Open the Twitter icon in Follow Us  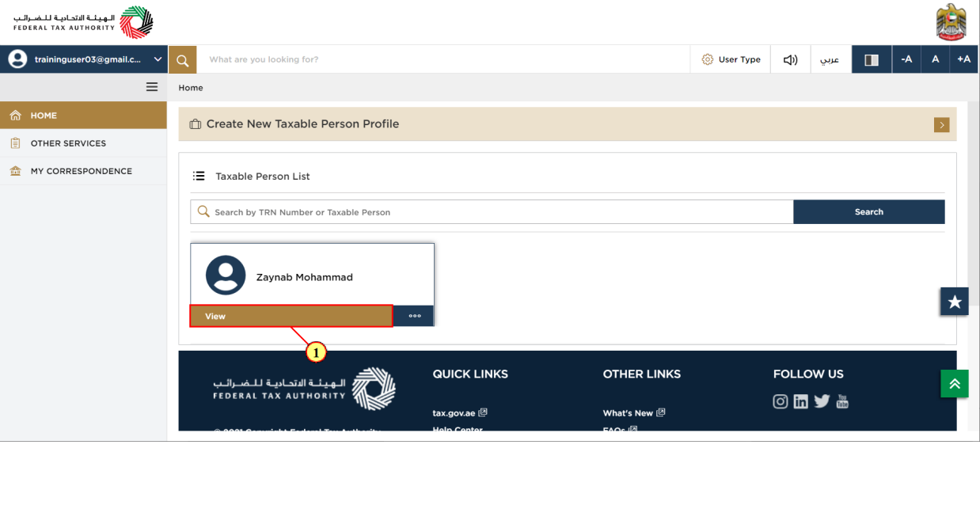[x=822, y=401]
